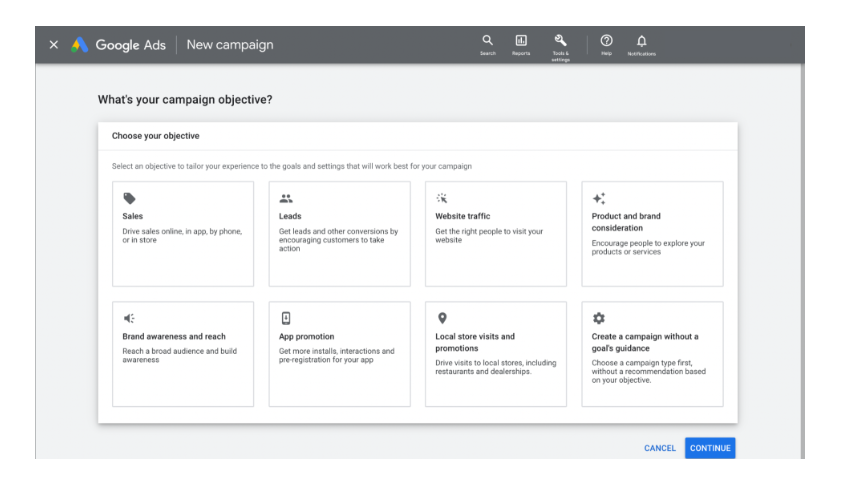Click the Sales tag icon
This screenshot has width=850, height=501.
click(129, 198)
